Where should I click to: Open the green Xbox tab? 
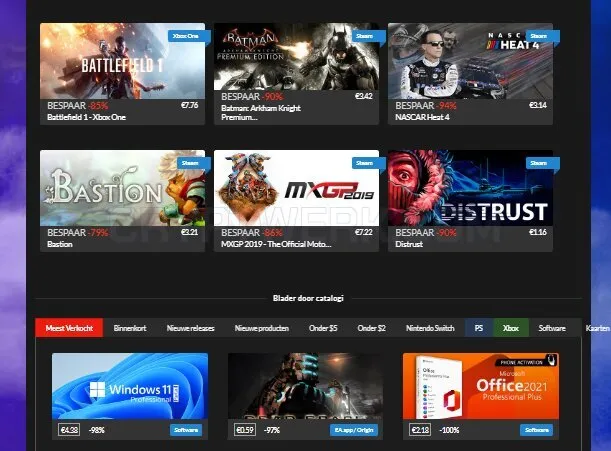click(511, 328)
